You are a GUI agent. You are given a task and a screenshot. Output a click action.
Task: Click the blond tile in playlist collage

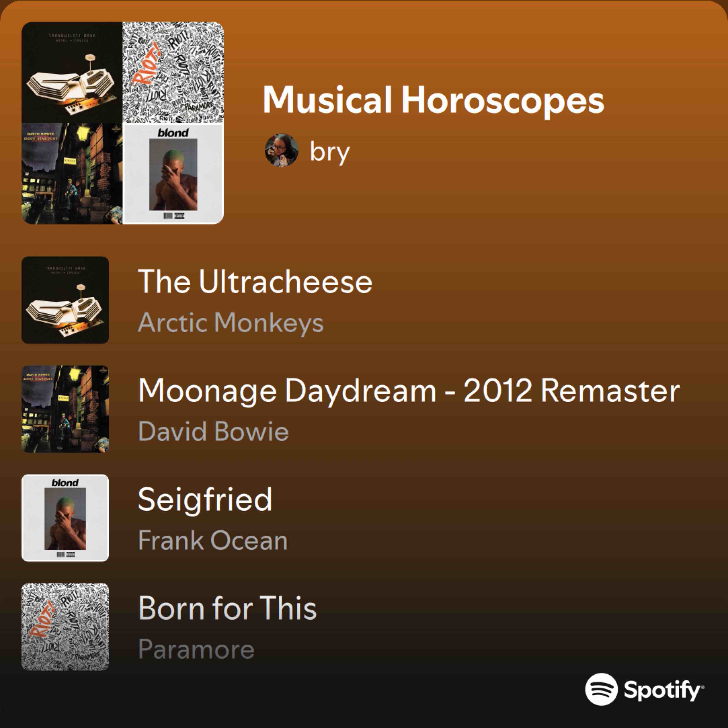(x=173, y=174)
